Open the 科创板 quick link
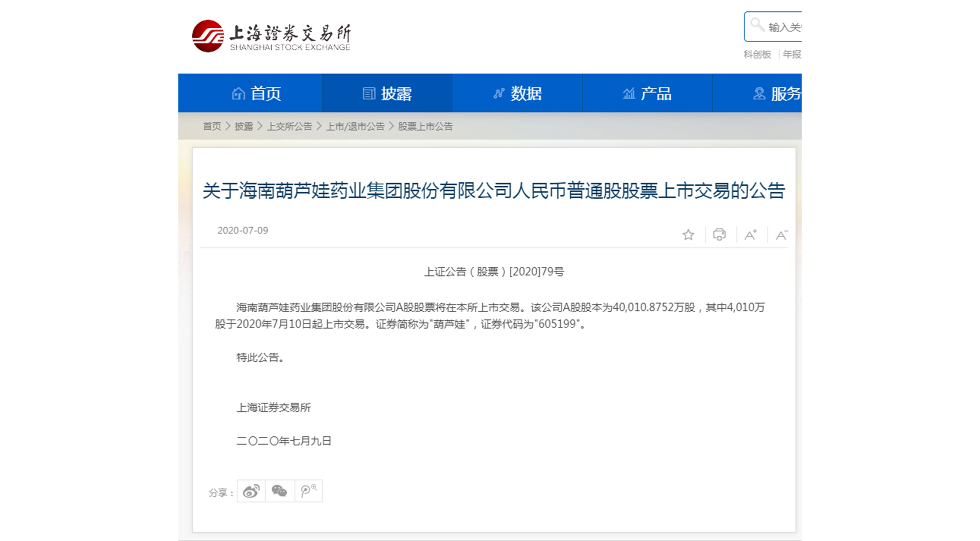Image resolution: width=980 pixels, height=541 pixels. [x=757, y=54]
